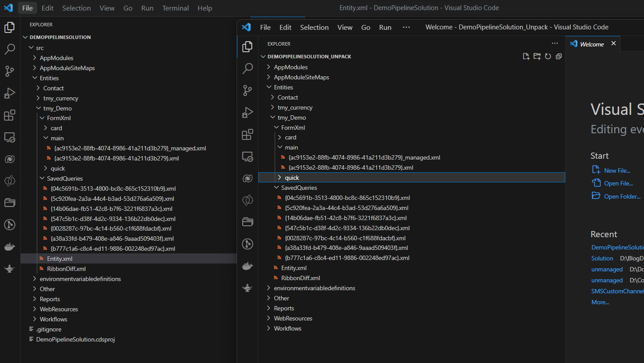This screenshot has height=363, width=644.
Task: Open the Terminal menu in the back window
Action: [175, 8]
